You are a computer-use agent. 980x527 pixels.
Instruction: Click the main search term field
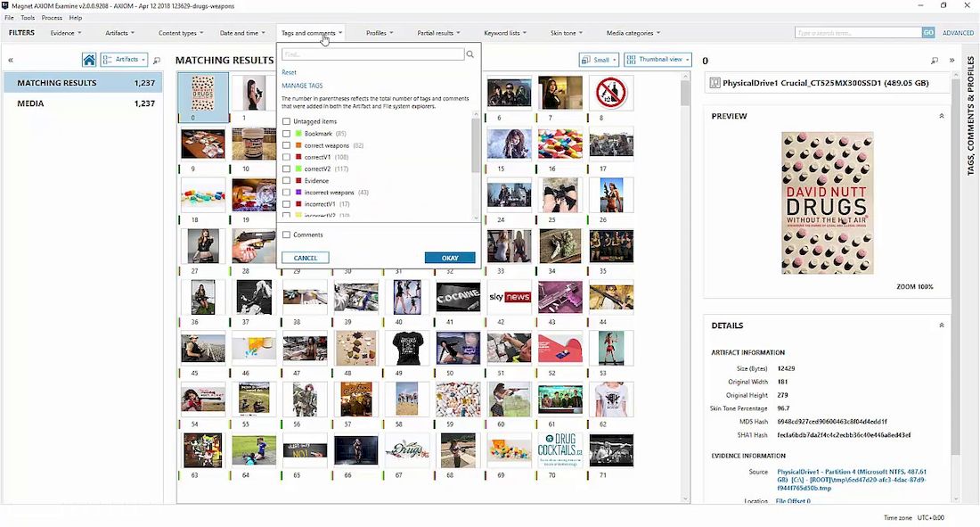tap(858, 32)
